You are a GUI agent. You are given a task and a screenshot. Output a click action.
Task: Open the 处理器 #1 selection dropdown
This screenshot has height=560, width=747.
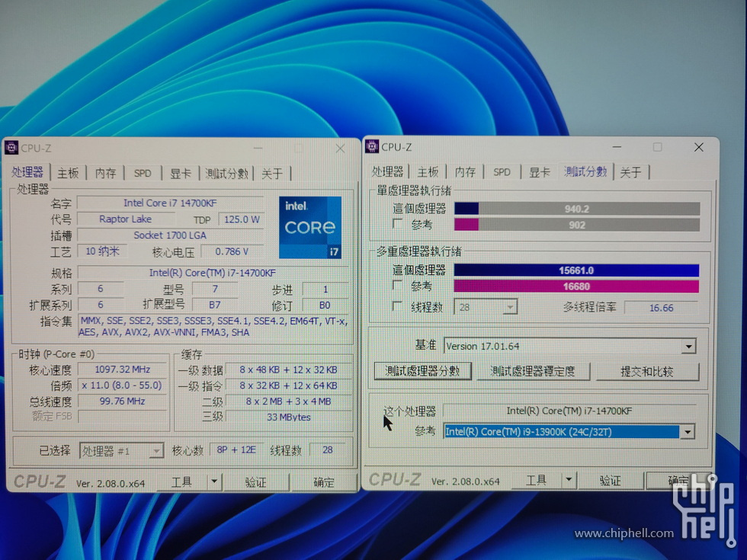coord(155,451)
